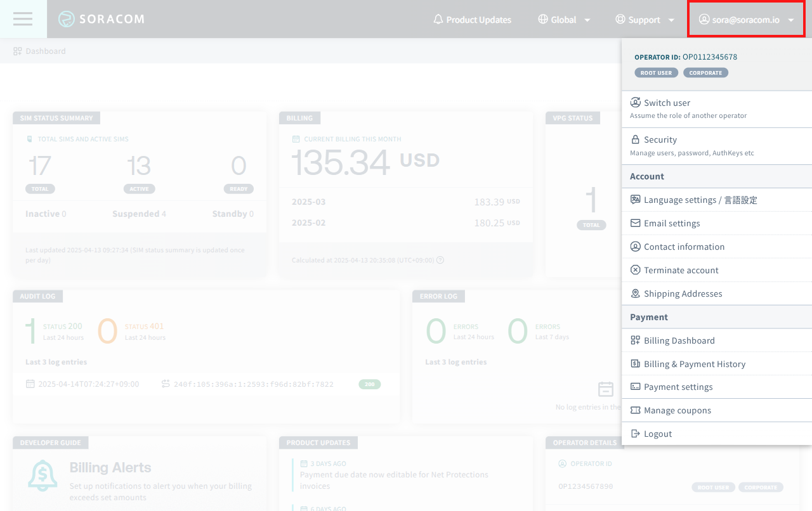Open the hamburger navigation menu

pyautogui.click(x=23, y=19)
